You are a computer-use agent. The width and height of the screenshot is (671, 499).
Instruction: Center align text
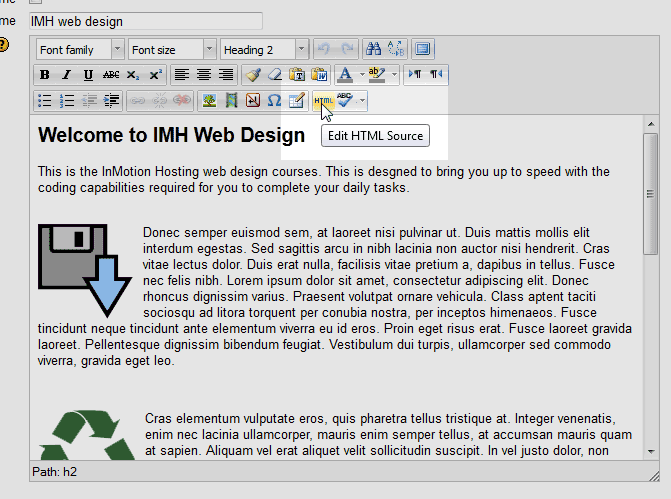coord(204,75)
